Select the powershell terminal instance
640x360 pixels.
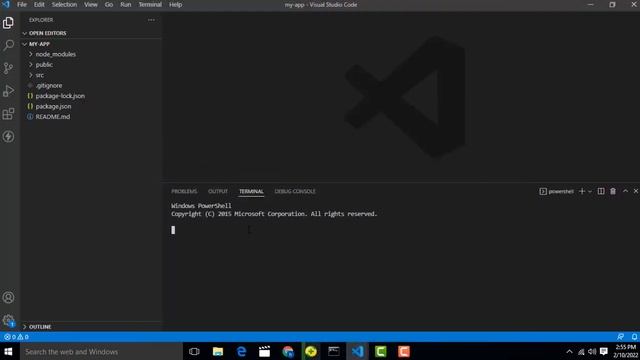(556, 191)
